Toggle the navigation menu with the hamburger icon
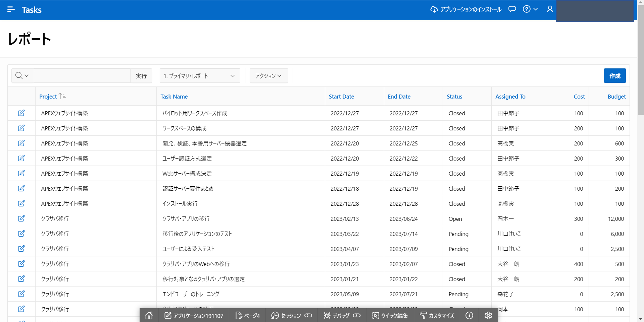The height and width of the screenshot is (322, 644). [x=11, y=9]
